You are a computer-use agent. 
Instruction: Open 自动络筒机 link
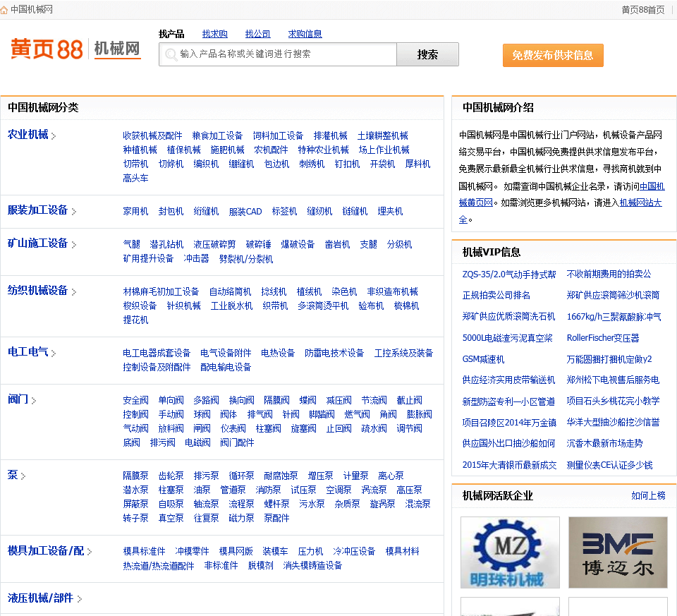[x=230, y=292]
